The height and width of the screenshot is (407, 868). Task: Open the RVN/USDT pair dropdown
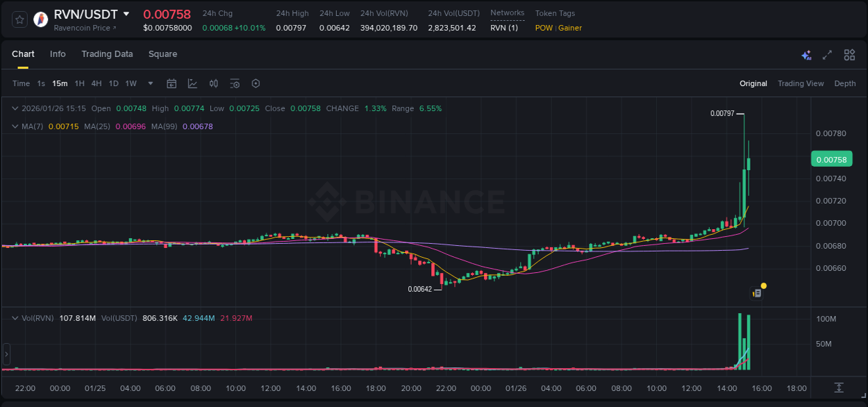[x=126, y=13]
